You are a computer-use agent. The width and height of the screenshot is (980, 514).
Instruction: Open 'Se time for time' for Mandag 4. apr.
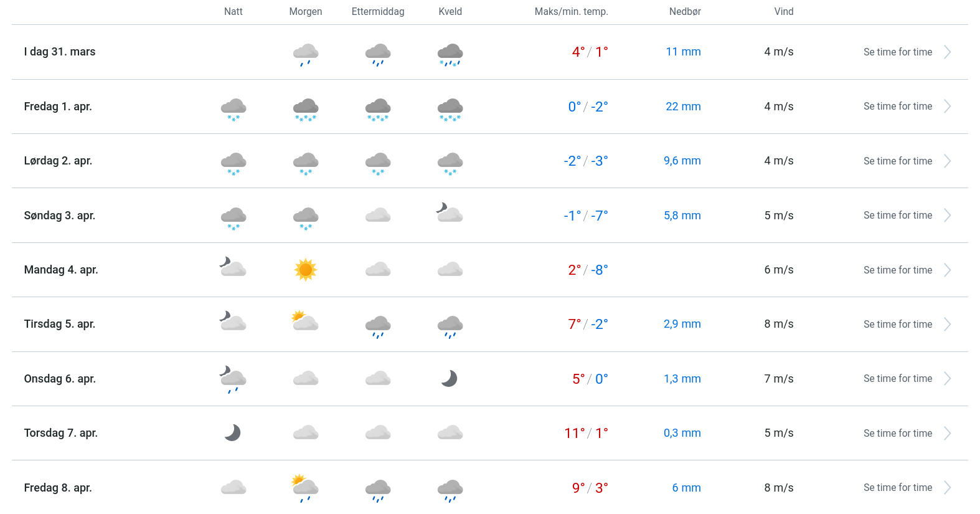[x=897, y=270]
